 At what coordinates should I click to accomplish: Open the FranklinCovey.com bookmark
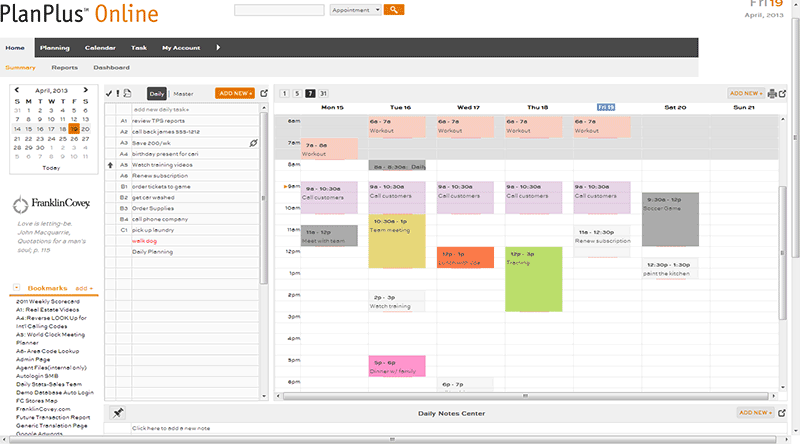43,409
